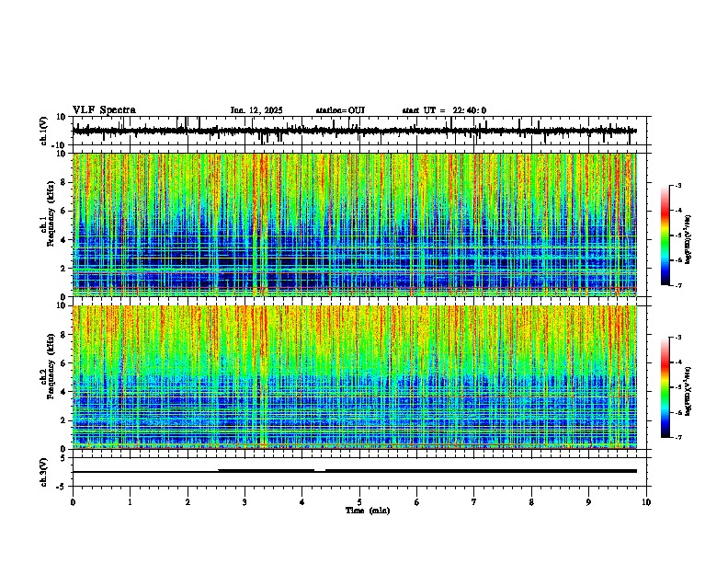
Task: Click time axis tick label "2"
Action: point(188,502)
